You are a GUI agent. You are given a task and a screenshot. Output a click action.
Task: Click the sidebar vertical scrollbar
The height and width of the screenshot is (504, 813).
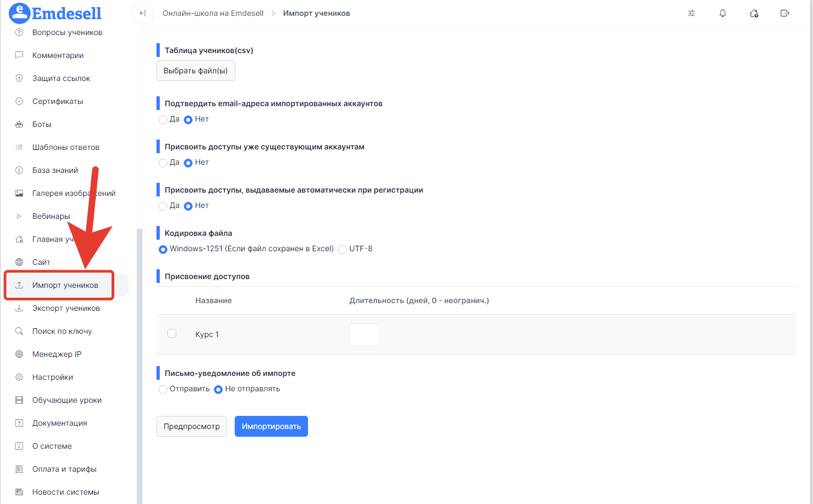[139, 366]
